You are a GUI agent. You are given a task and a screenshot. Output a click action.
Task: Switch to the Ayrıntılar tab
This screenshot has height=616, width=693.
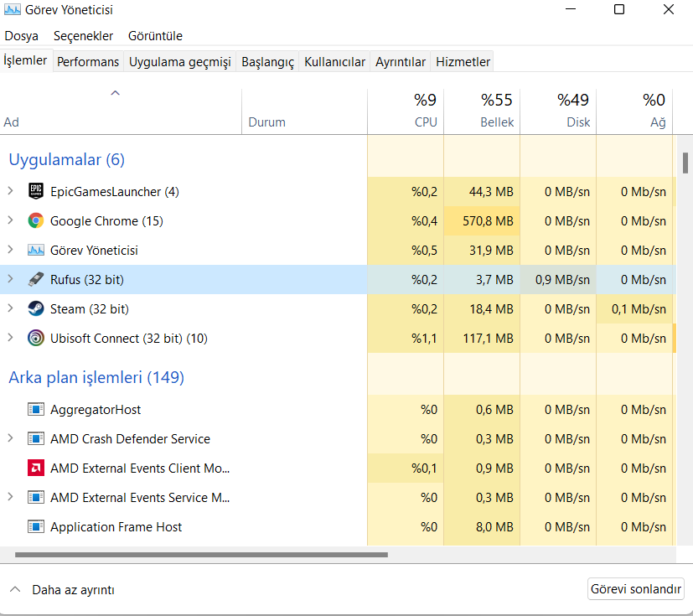click(x=400, y=61)
